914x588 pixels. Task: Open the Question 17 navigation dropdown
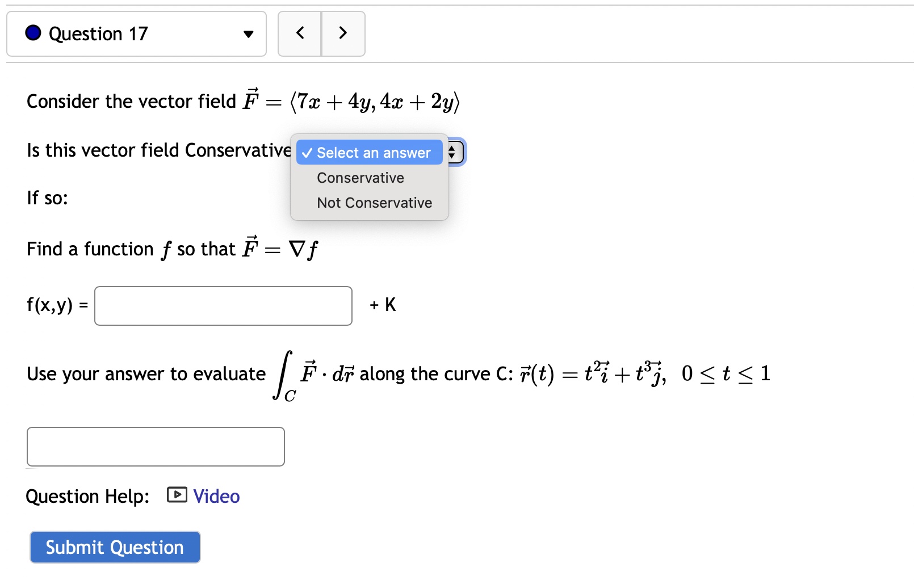coord(136,33)
